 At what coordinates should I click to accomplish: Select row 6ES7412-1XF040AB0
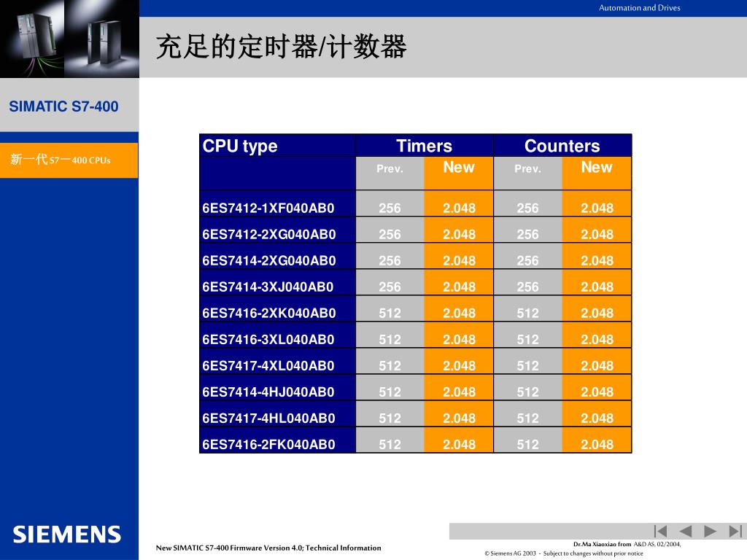[415, 204]
